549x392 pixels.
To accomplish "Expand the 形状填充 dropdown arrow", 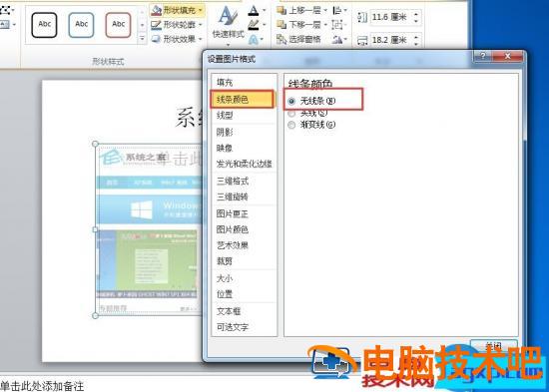I will point(201,11).
